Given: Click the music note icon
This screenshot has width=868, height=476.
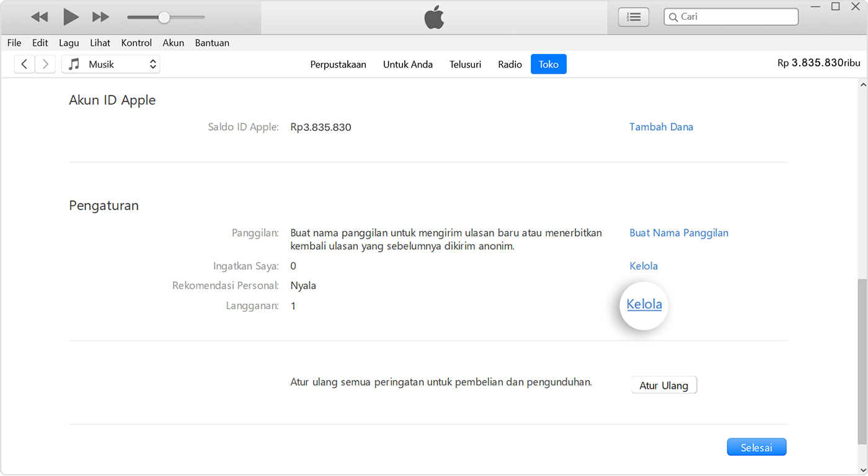Looking at the screenshot, I should 74,64.
